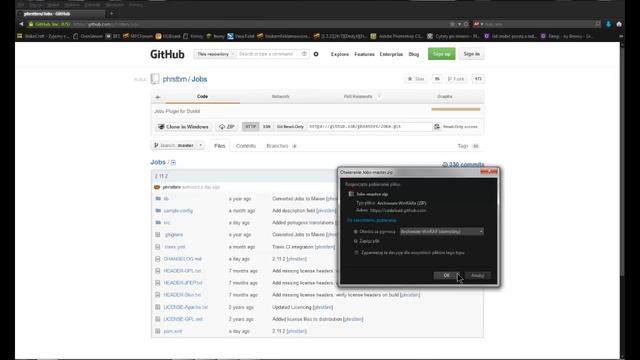
Task: Click the GitHub logo
Action: click(167, 54)
